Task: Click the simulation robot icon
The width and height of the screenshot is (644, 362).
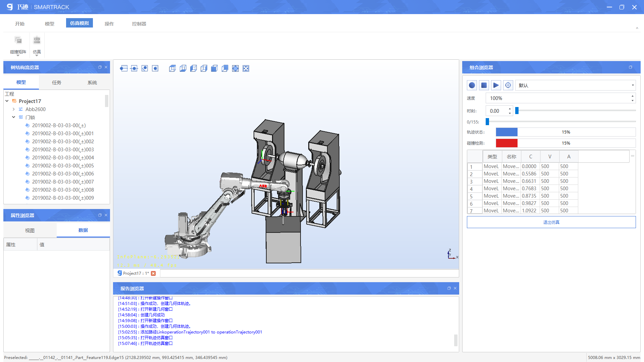Action: pyautogui.click(x=37, y=41)
